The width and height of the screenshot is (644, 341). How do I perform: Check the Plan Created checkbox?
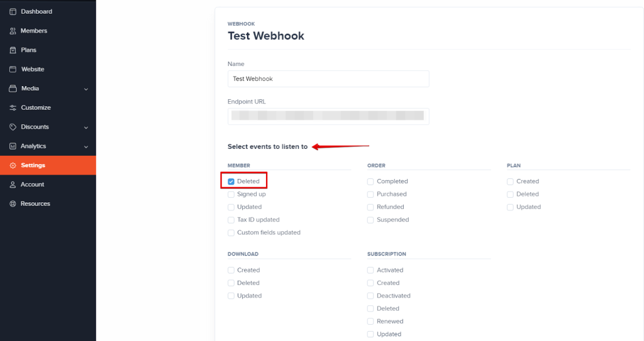[x=511, y=181]
